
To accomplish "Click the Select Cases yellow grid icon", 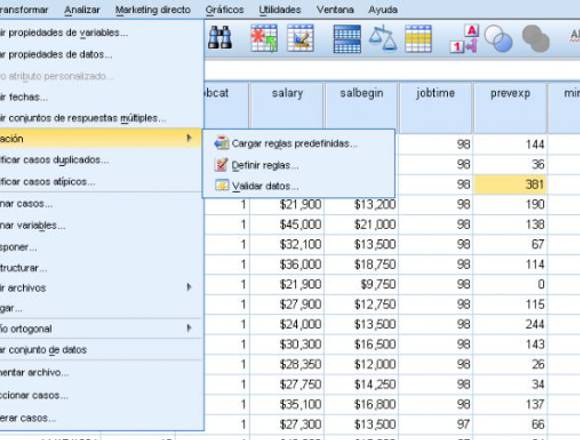I will [418, 38].
